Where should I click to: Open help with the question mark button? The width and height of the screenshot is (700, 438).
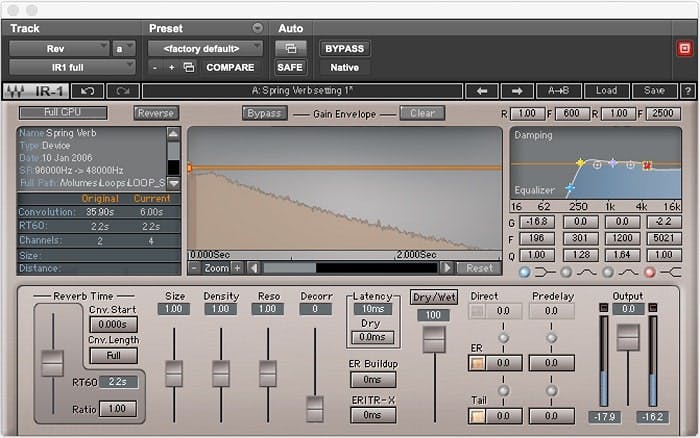687,91
